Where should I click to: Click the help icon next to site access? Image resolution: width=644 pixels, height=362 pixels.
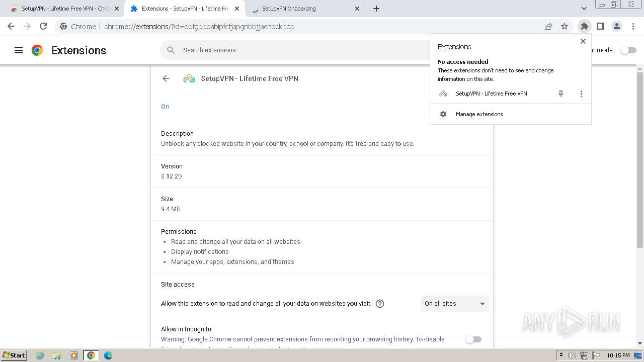[380, 304]
